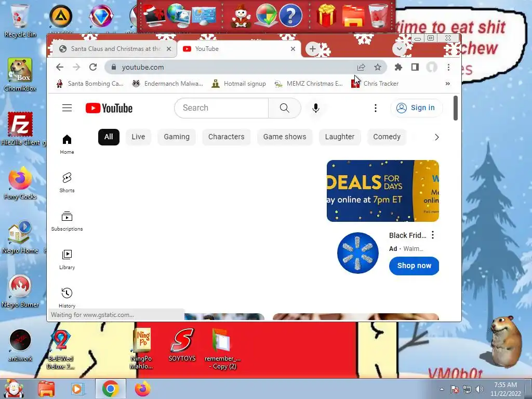Open Chris Tracker bookmark

375,84
